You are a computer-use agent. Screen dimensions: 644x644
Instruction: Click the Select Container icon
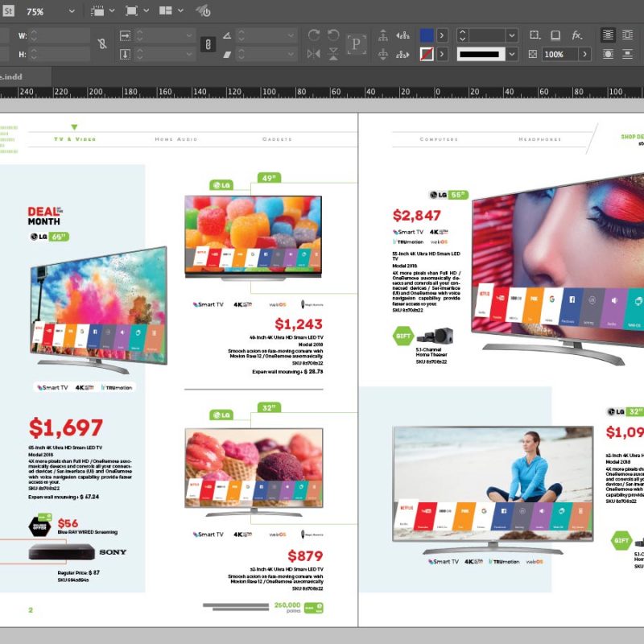383,35
